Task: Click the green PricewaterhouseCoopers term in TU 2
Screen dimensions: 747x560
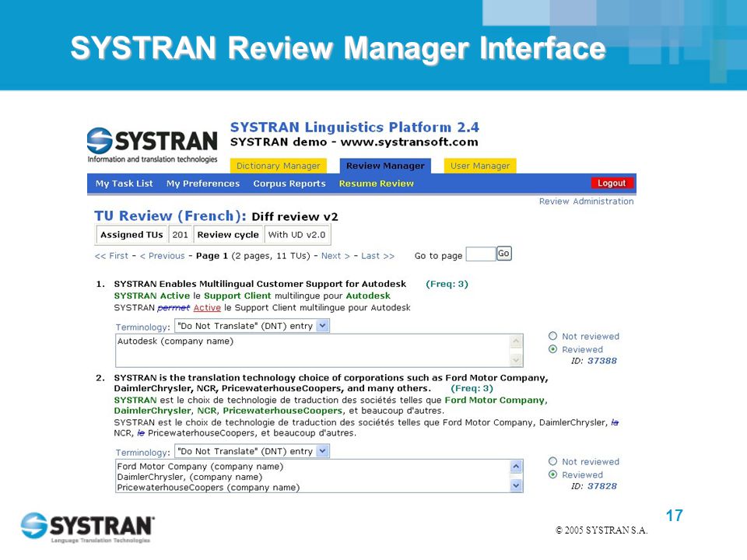Action: (282, 411)
